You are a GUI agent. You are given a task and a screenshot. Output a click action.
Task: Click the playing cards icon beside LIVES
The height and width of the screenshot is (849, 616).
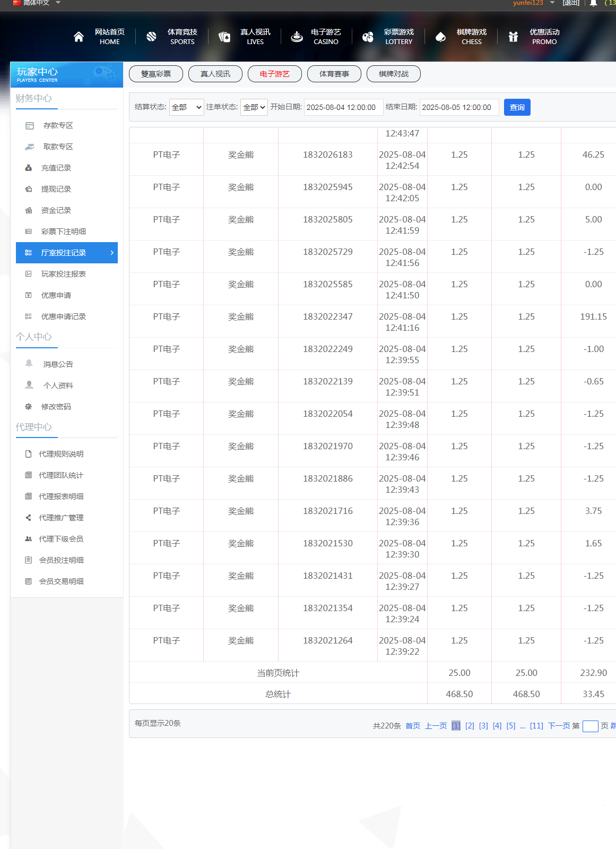pos(224,37)
